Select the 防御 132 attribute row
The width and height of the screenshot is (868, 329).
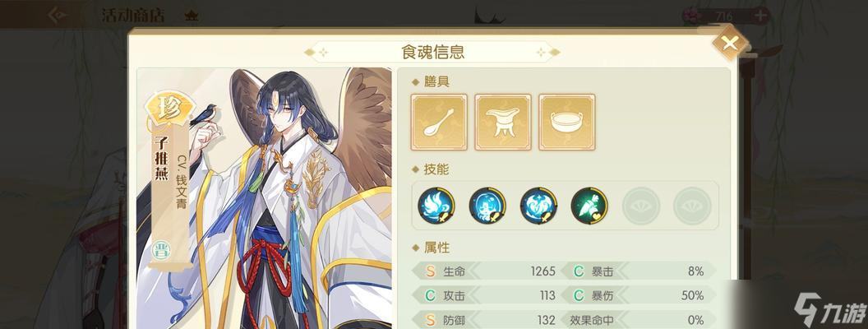click(x=486, y=320)
